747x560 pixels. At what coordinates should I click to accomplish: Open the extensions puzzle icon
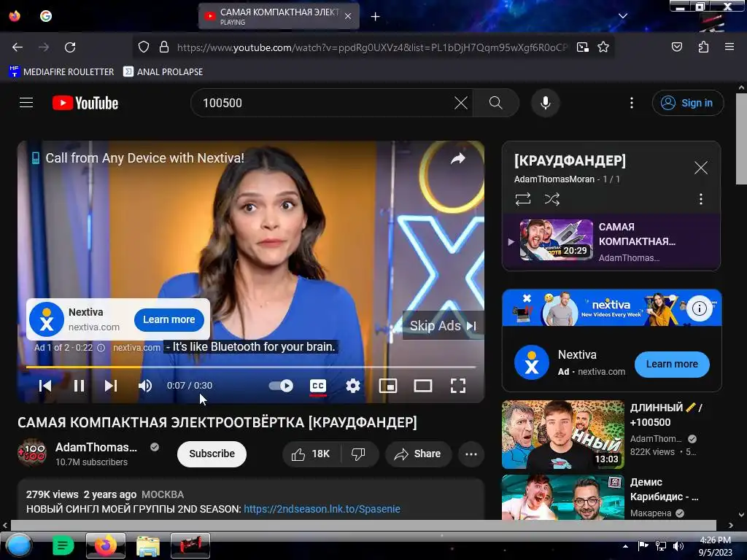pyautogui.click(x=704, y=47)
